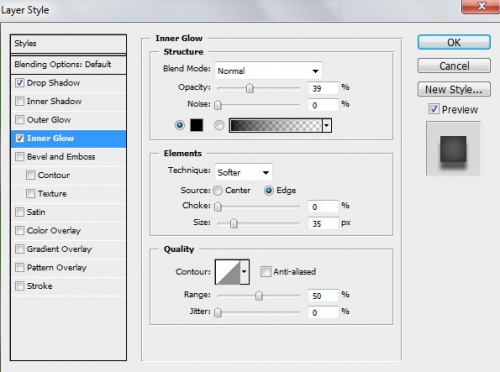Toggle the Drop Shadow checkbox
This screenshot has width=500, height=372.
(20, 83)
